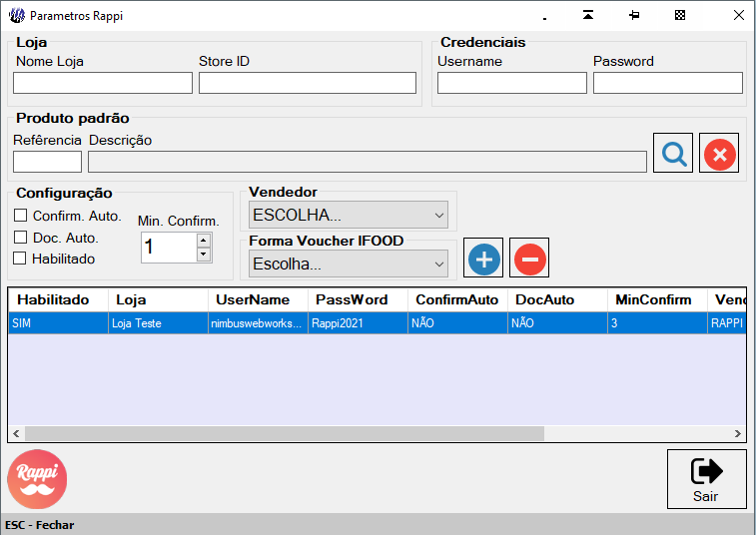
Task: Check the Habilitado checkbox
Action: coord(20,259)
